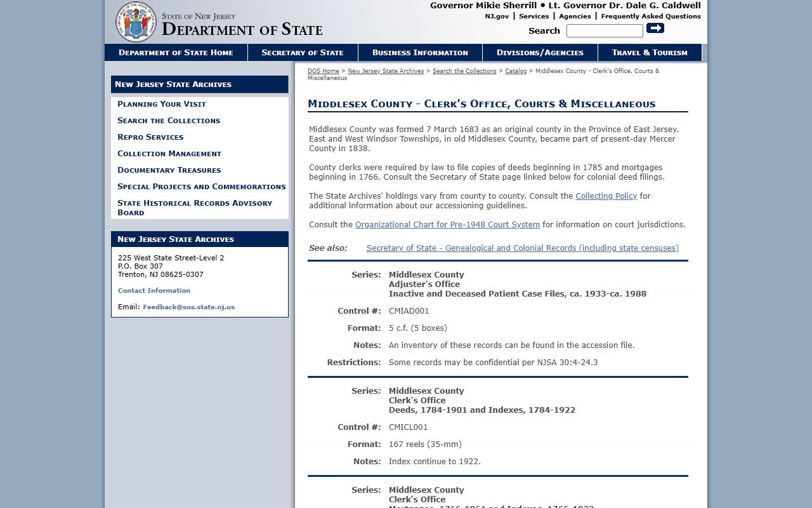Open Collection Management sidebar link
812x508 pixels.
point(169,154)
